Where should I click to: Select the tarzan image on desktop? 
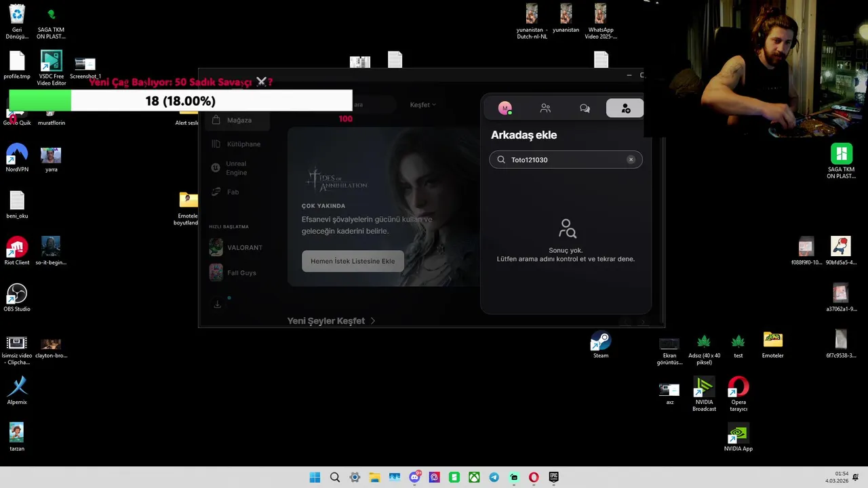click(17, 436)
